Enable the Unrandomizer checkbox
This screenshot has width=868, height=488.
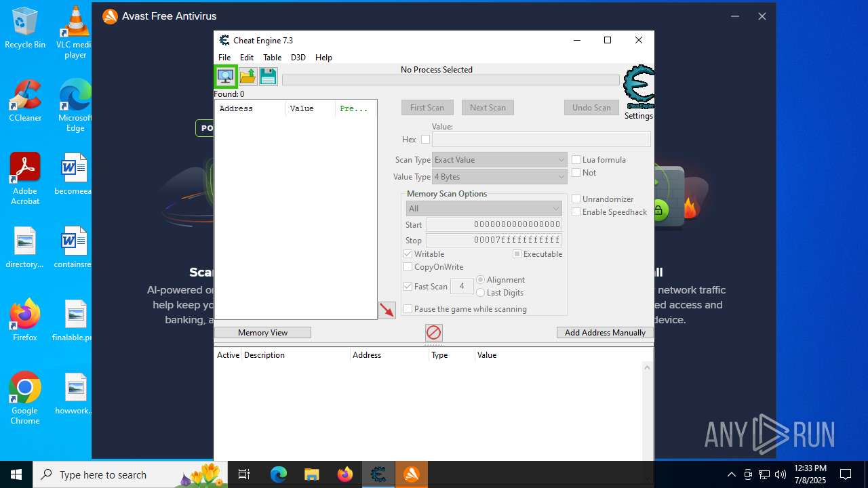[x=576, y=199]
